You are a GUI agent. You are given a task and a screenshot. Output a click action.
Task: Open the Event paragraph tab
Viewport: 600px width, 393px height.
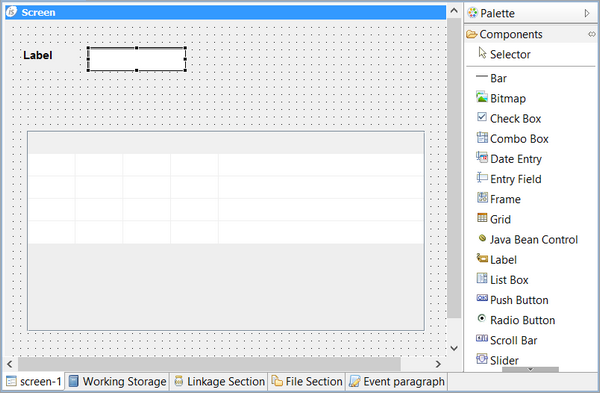(397, 382)
